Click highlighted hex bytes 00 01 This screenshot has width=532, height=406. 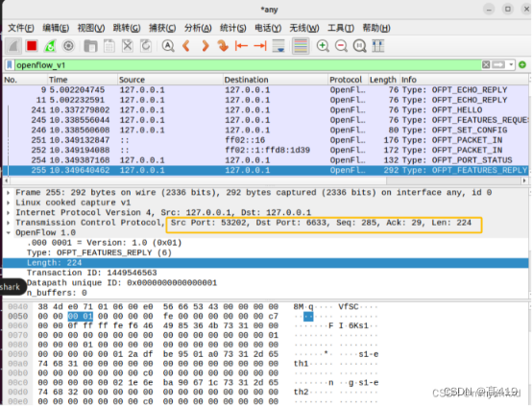click(x=80, y=316)
